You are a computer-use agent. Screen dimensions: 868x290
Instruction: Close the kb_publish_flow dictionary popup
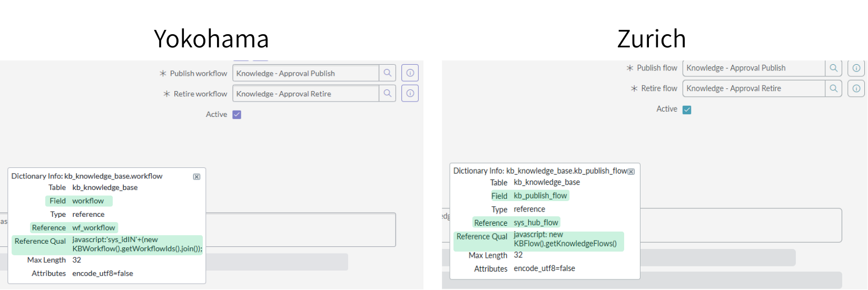pos(631,172)
